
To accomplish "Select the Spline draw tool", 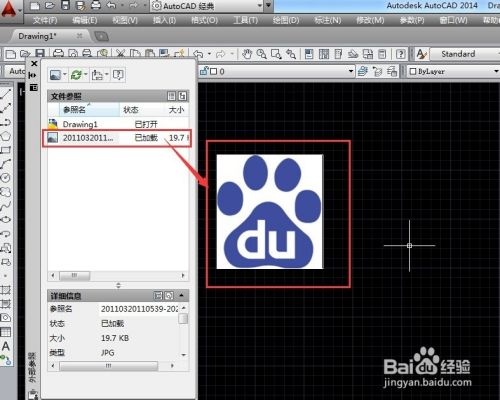I will 6,206.
